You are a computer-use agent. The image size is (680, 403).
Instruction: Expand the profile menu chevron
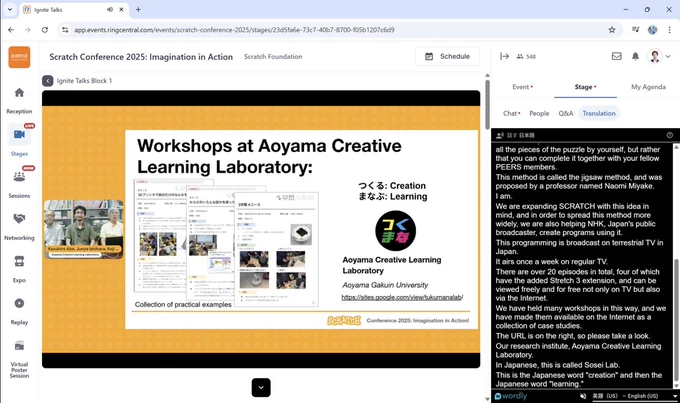[x=668, y=56]
